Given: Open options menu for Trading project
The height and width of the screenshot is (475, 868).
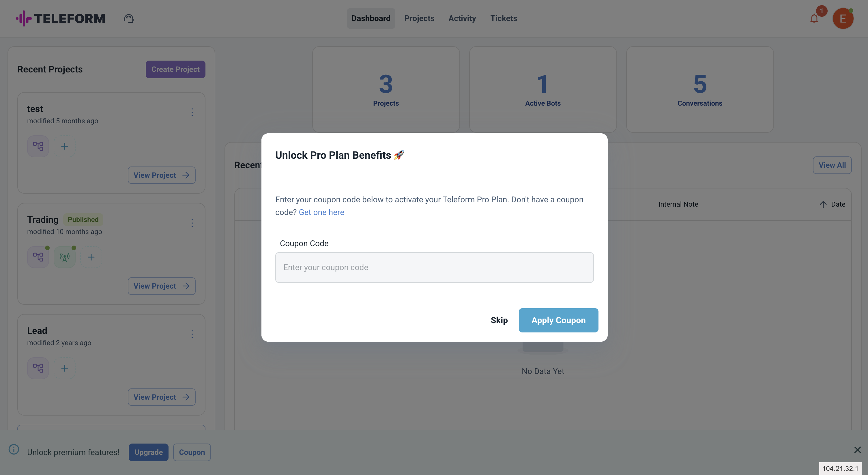Looking at the screenshot, I should pos(192,223).
